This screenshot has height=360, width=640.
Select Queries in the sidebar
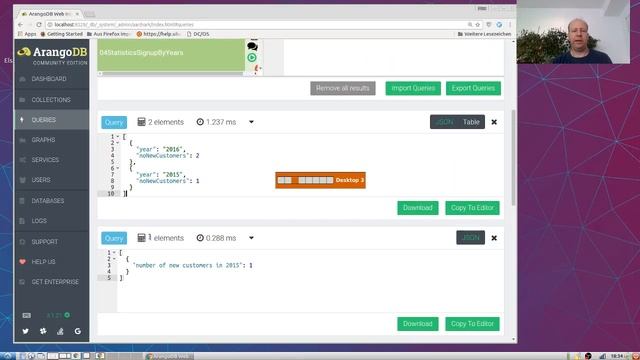(51, 120)
